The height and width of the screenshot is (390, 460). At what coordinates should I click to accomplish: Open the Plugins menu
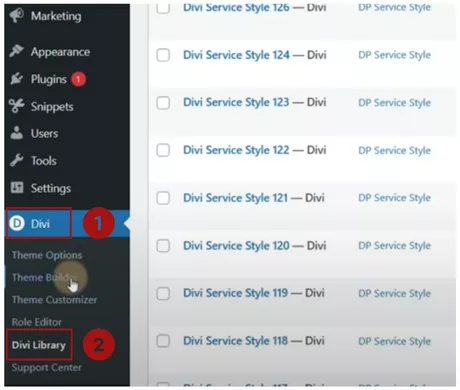point(49,79)
